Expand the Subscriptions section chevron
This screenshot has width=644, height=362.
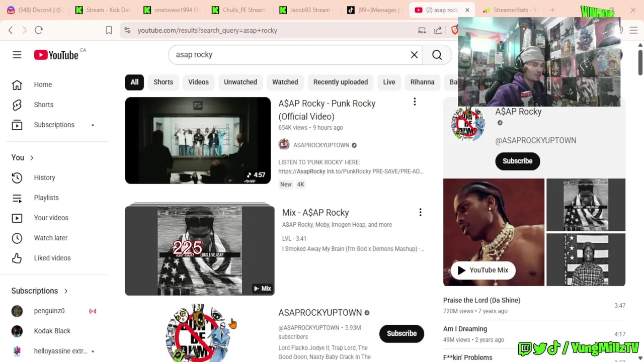point(66,291)
